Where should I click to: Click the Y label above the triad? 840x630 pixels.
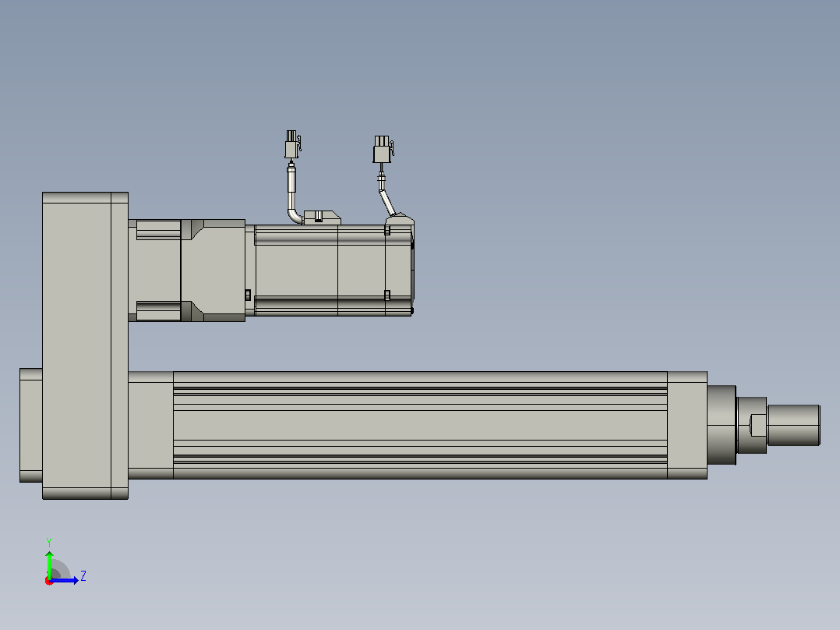click(x=49, y=542)
